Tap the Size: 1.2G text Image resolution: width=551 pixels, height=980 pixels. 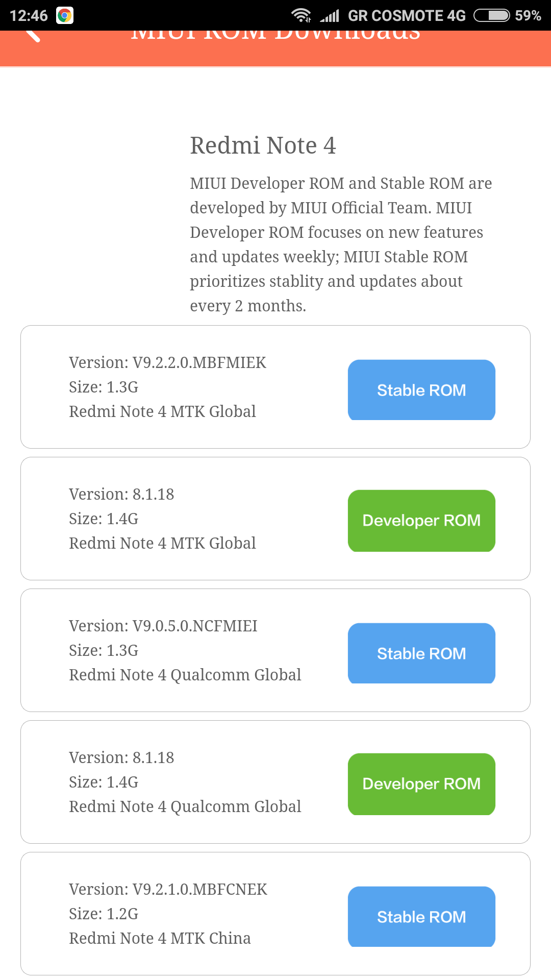click(x=104, y=914)
